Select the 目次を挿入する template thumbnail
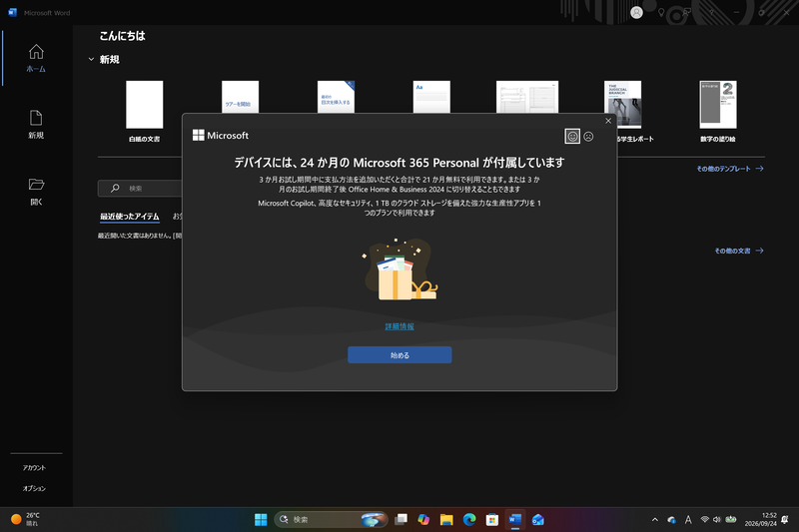799x532 pixels. coord(336,97)
